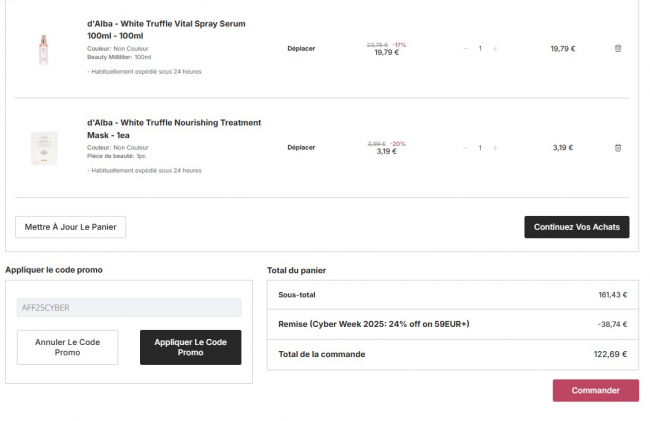Focus the promo code input field
This screenshot has height=421, width=650.
pyautogui.click(x=129, y=308)
